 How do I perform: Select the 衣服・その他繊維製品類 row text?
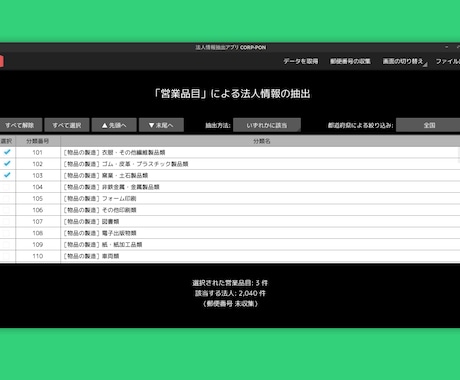[133, 152]
